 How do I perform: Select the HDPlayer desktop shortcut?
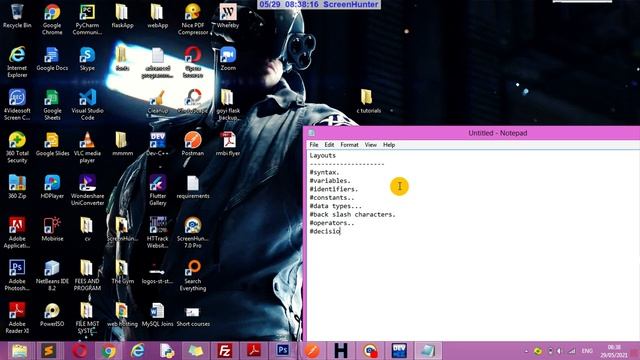(52, 187)
